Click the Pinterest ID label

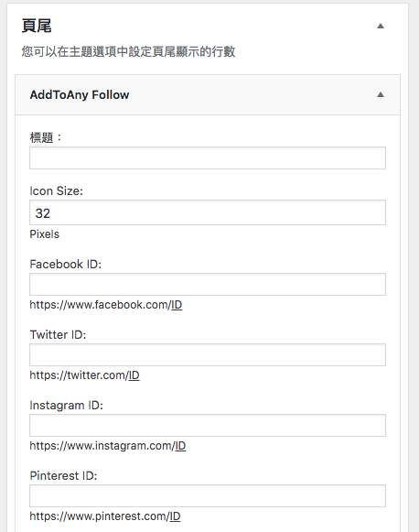[x=63, y=475]
